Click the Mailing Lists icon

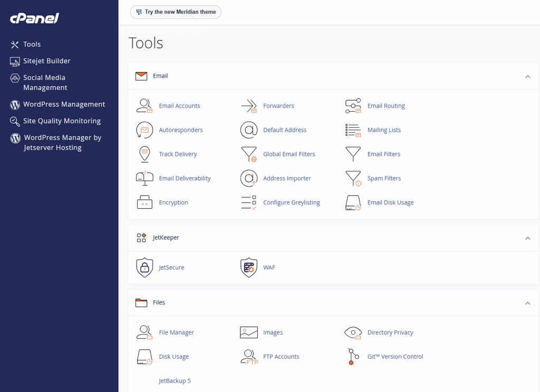point(353,130)
